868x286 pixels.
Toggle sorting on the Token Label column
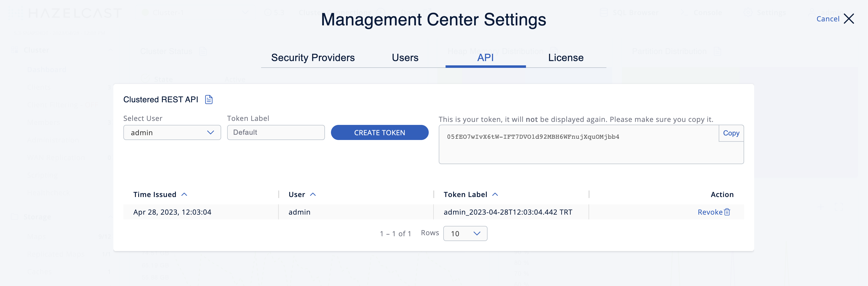tap(495, 194)
